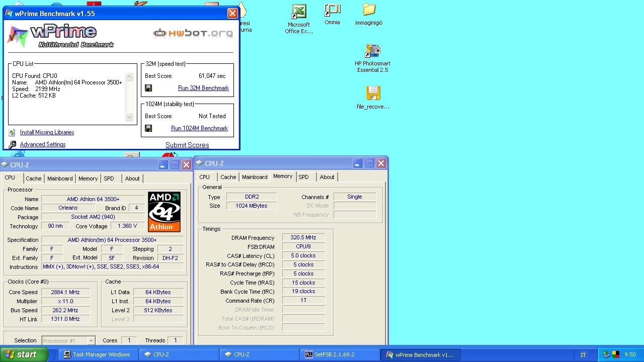This screenshot has width=644, height=362.
Task: Run the 32M Benchmark
Action: tap(203, 88)
